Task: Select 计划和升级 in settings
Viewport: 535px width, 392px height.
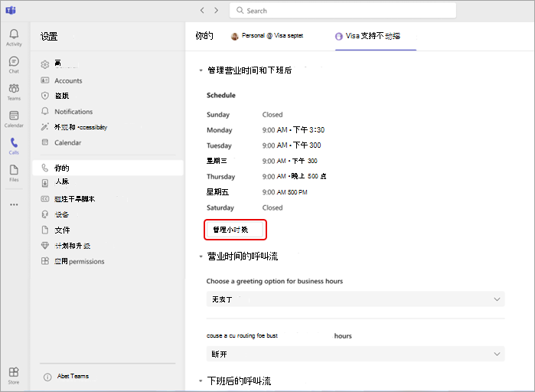Action: tap(73, 246)
